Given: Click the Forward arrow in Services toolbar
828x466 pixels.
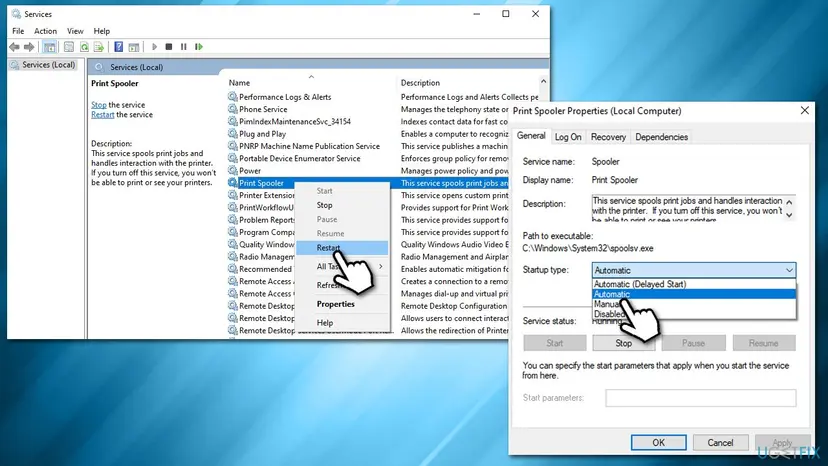Looking at the screenshot, I should (x=29, y=47).
